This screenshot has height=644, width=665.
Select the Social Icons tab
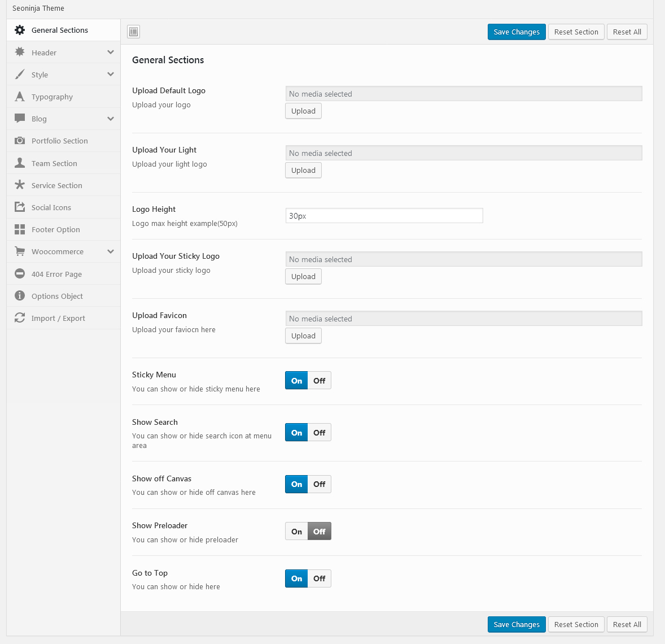64,207
